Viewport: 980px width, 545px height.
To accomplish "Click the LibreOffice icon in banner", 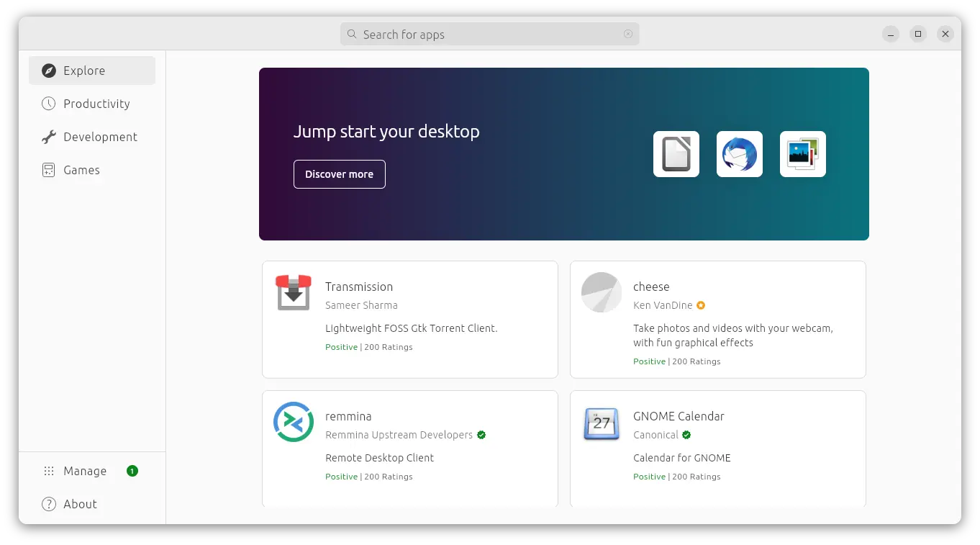I will pos(676,154).
